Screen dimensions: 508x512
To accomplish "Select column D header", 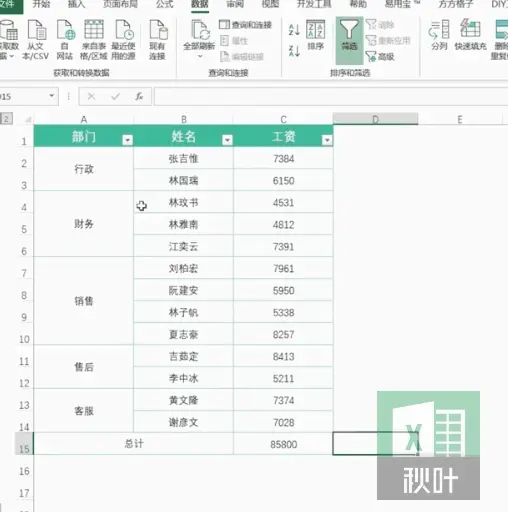I will [x=376, y=119].
